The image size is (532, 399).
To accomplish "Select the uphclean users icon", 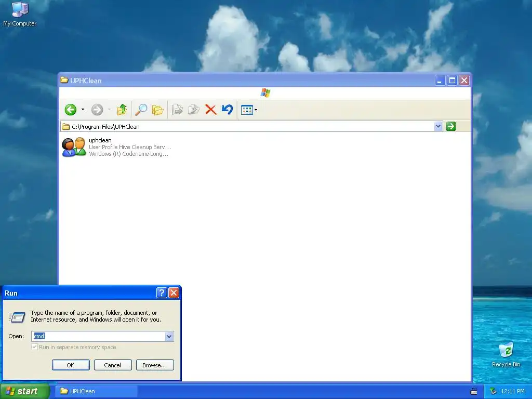I will coord(74,147).
